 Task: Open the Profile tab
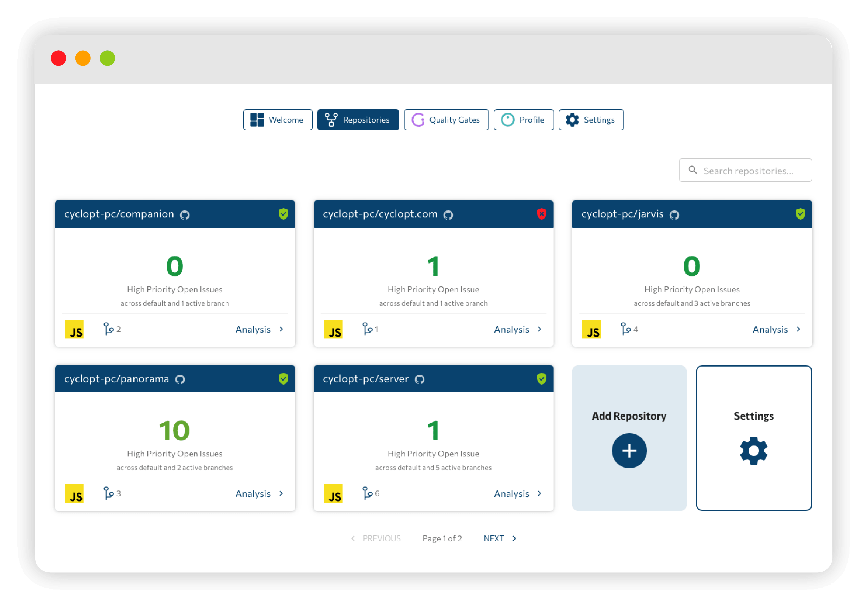(524, 120)
